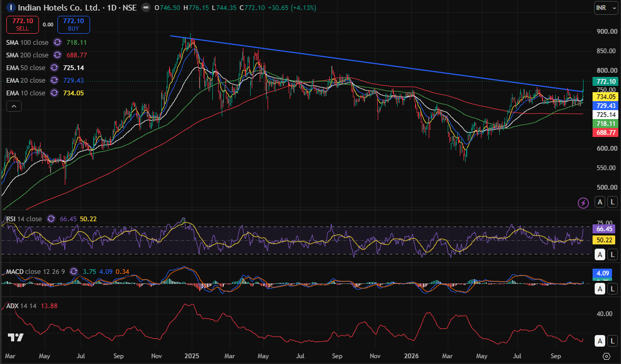Click the yellow 50.22 RSI average tag
Viewport: 621px width, 364px height.
[604, 240]
